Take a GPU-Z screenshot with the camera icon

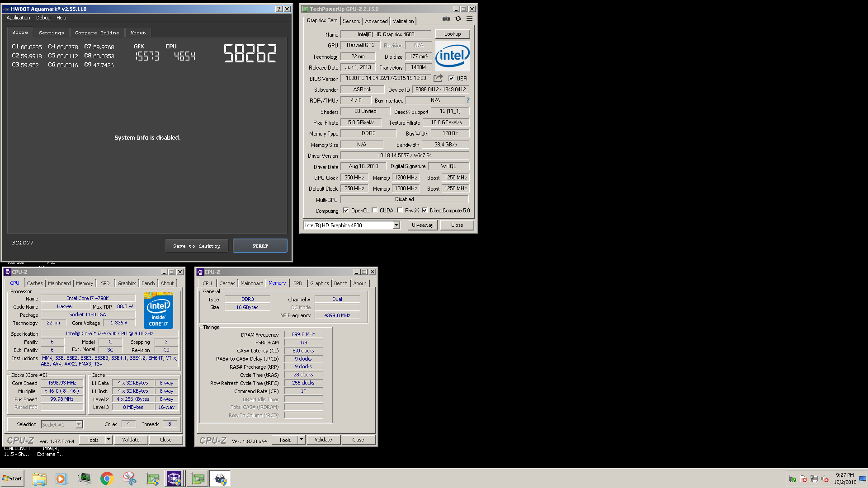[446, 19]
